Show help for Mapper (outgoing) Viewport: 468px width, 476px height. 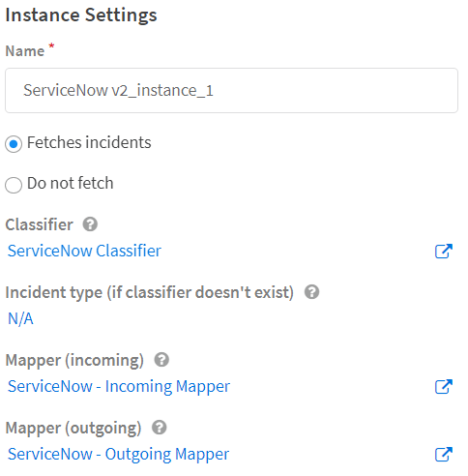(x=160, y=428)
